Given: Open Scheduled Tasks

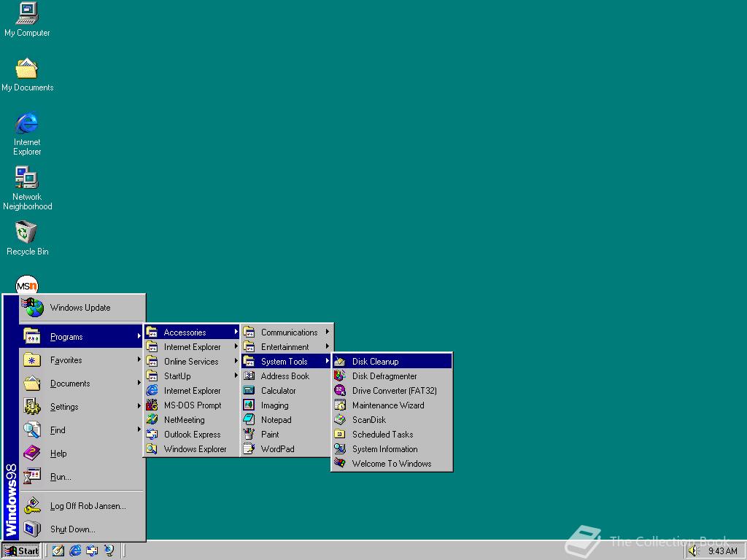Looking at the screenshot, I should click(392, 435).
